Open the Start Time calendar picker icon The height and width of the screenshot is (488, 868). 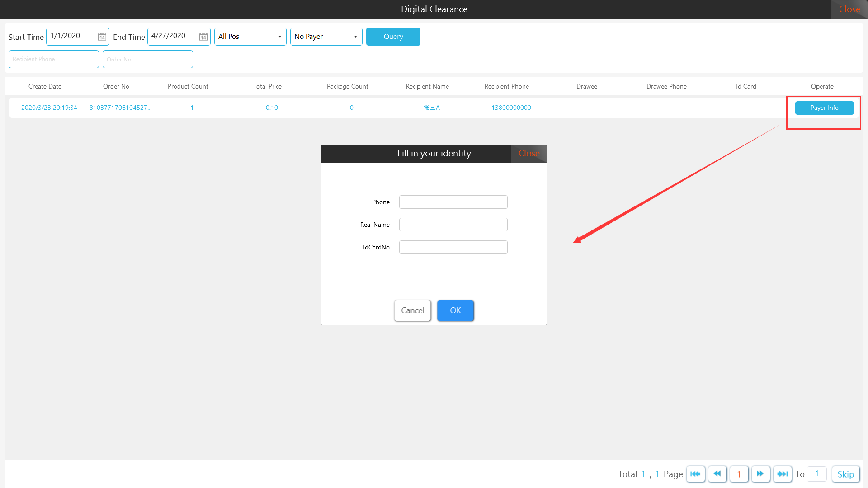[102, 37]
